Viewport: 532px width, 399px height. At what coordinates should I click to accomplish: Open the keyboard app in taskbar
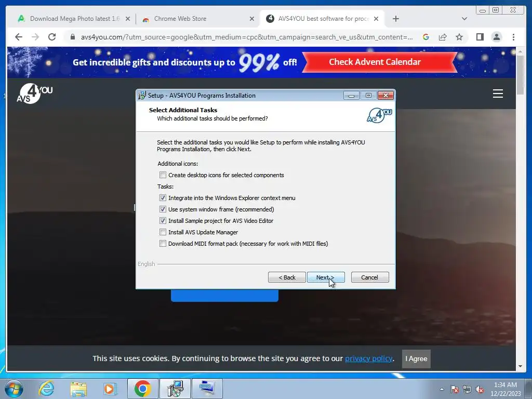point(207,389)
